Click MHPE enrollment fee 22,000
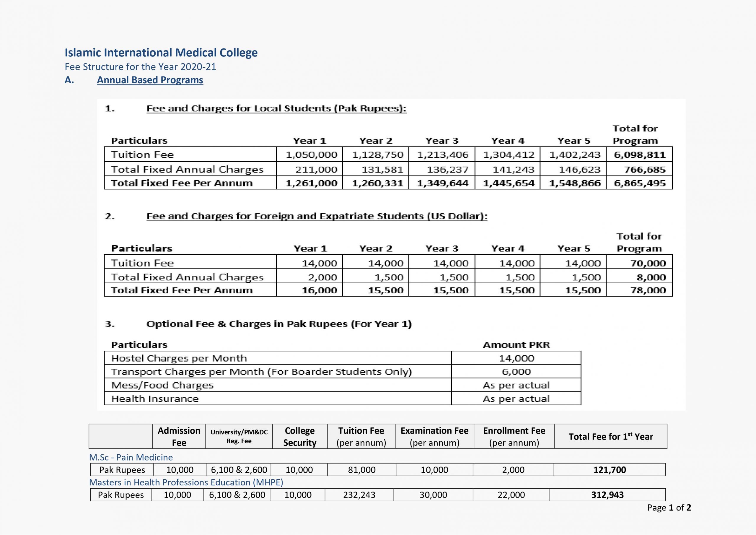Image resolution: width=756 pixels, height=535 pixels. (511, 495)
